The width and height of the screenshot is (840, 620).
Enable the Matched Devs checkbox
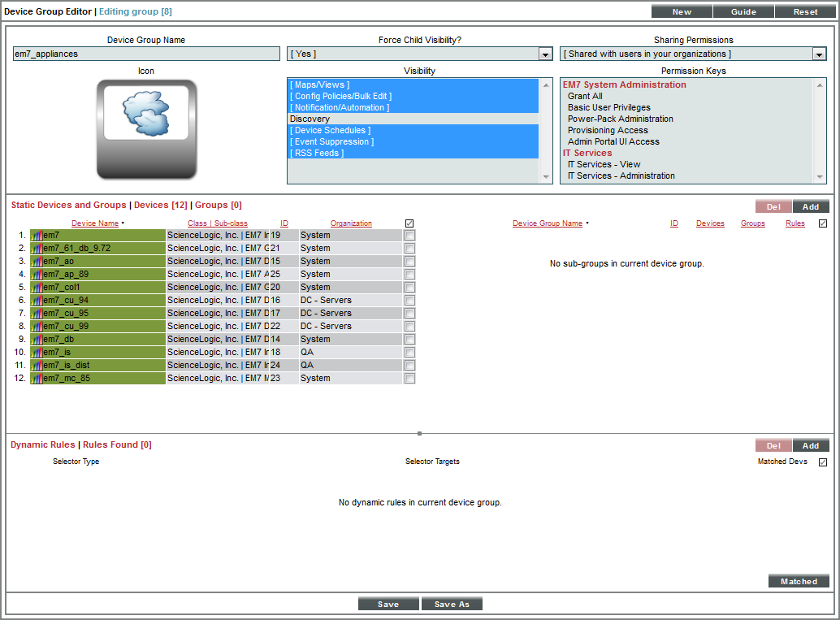[x=823, y=461]
